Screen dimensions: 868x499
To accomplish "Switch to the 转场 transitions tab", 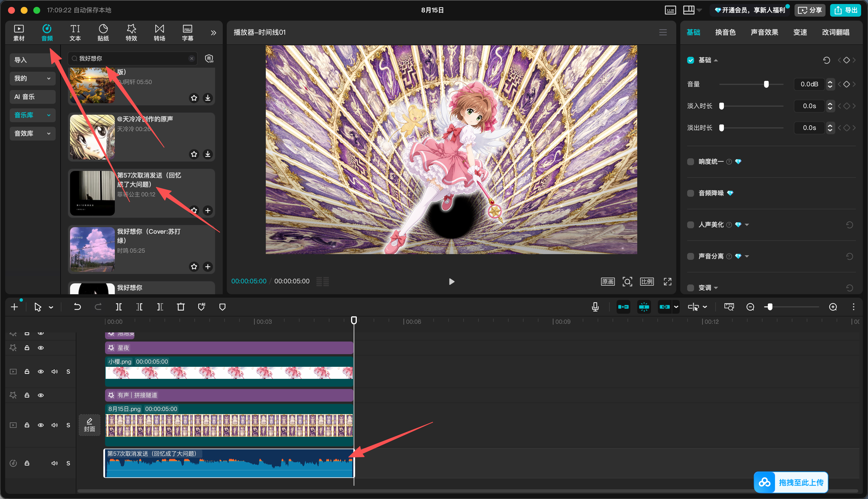I will 160,33.
